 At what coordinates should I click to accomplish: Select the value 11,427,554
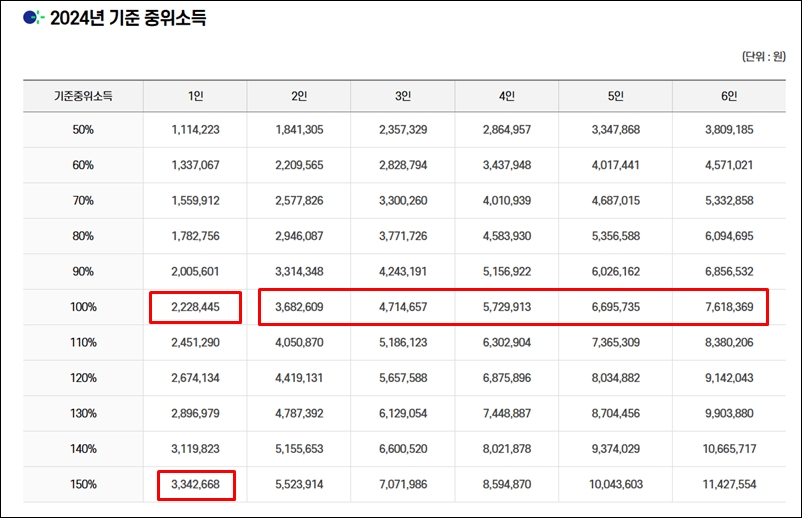[729, 484]
